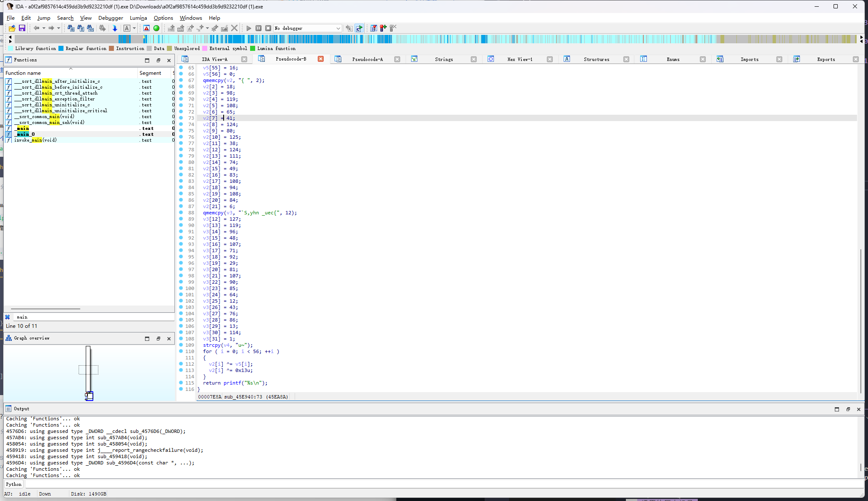
Task: Switch to the Hex View-1 tab
Action: pos(520,59)
